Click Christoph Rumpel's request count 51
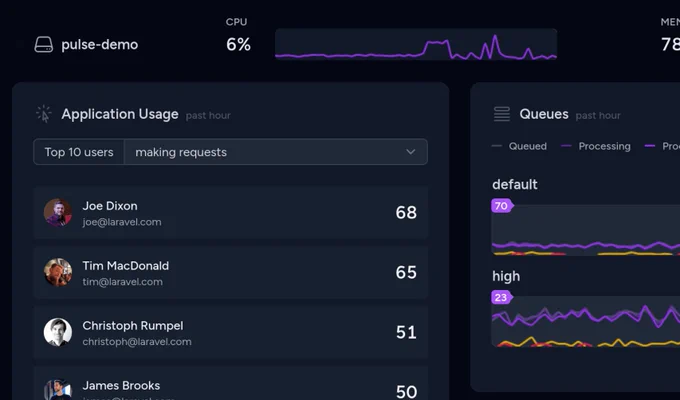Viewport: 680px width, 400px height. click(x=406, y=332)
